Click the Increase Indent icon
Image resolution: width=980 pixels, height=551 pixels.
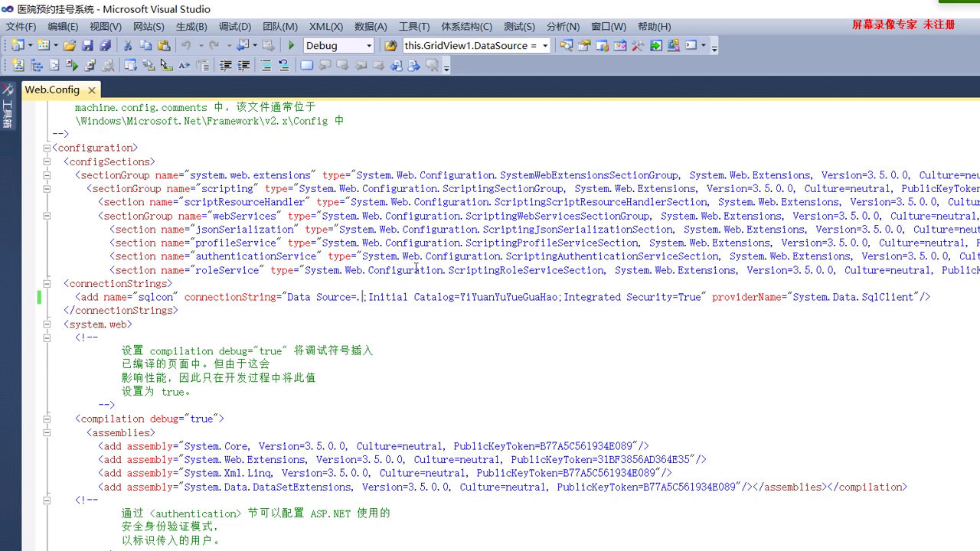[243, 66]
